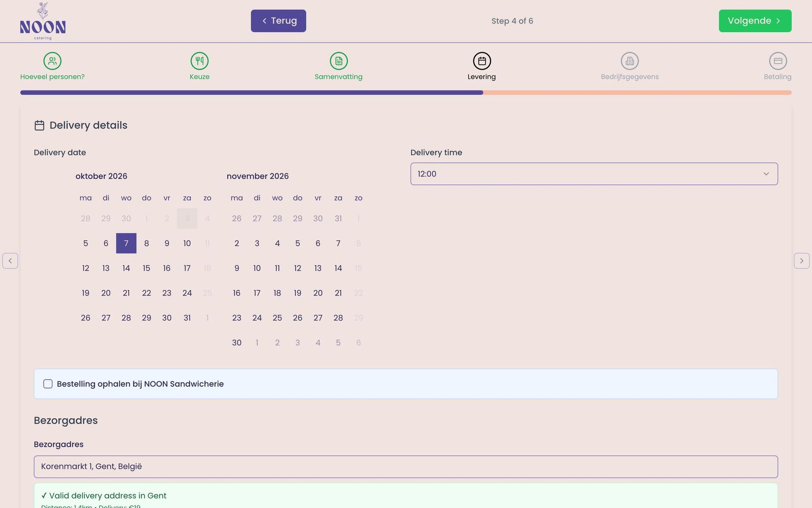Select November 25 in the calendar
Image resolution: width=812 pixels, height=508 pixels.
pos(277,318)
